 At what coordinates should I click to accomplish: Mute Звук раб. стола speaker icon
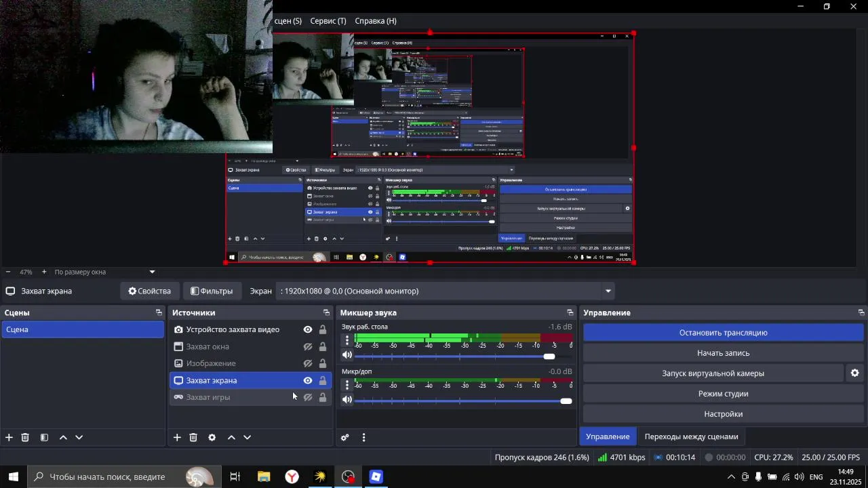347,355
